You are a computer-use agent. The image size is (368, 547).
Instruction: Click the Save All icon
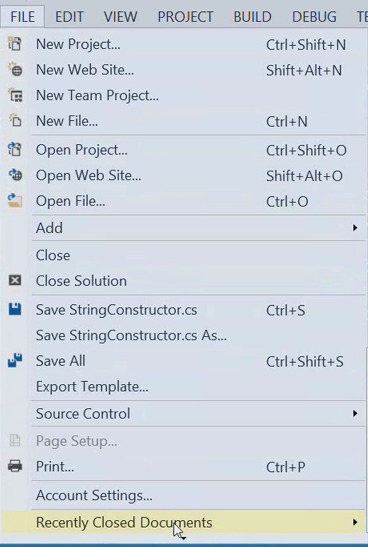coord(15,360)
